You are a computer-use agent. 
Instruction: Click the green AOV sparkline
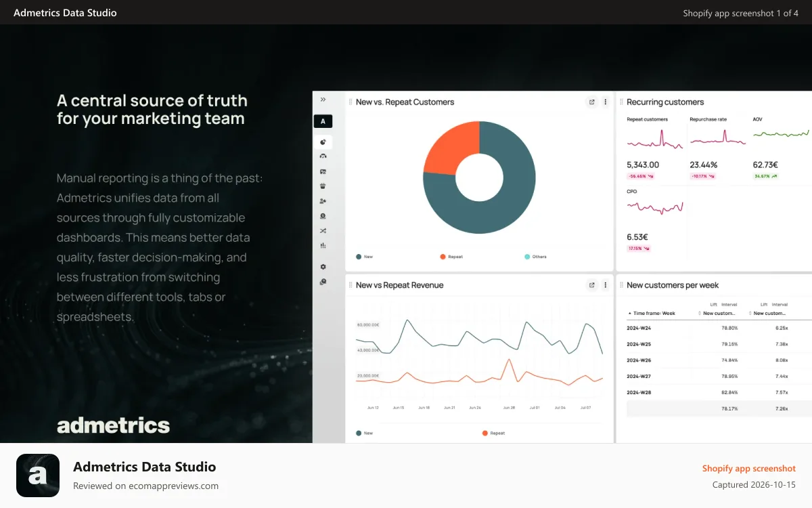pos(781,133)
